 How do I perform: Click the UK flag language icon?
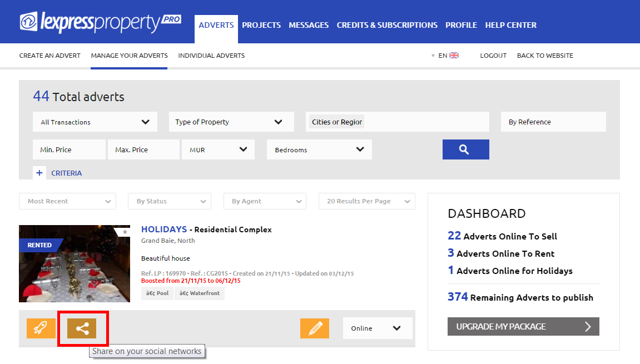[x=454, y=56]
